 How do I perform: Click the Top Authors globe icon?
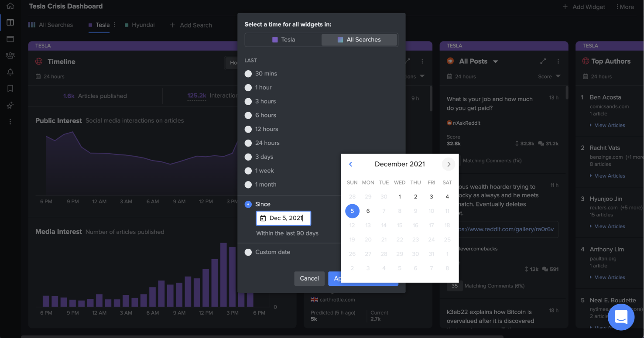(586, 61)
